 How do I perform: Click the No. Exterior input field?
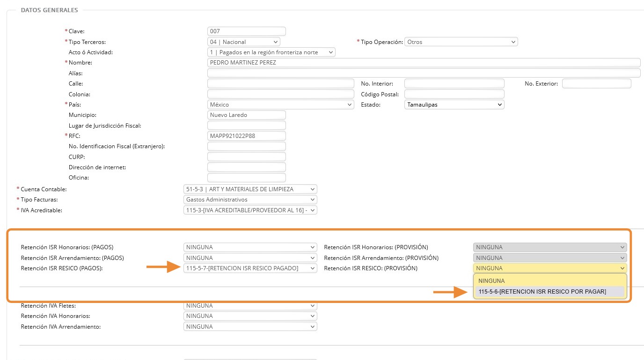tap(597, 84)
